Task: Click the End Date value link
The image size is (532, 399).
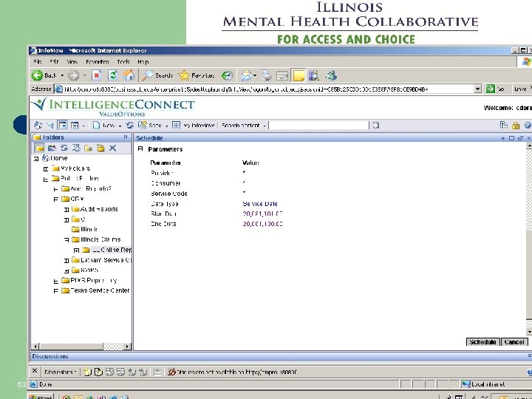Action: [x=262, y=224]
